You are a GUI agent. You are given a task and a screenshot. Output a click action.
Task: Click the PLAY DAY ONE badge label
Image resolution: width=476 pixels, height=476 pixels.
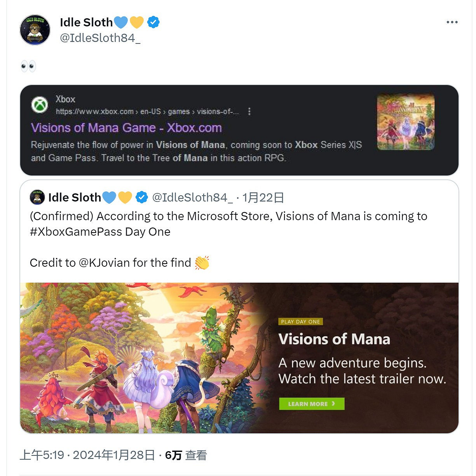pyautogui.click(x=300, y=321)
